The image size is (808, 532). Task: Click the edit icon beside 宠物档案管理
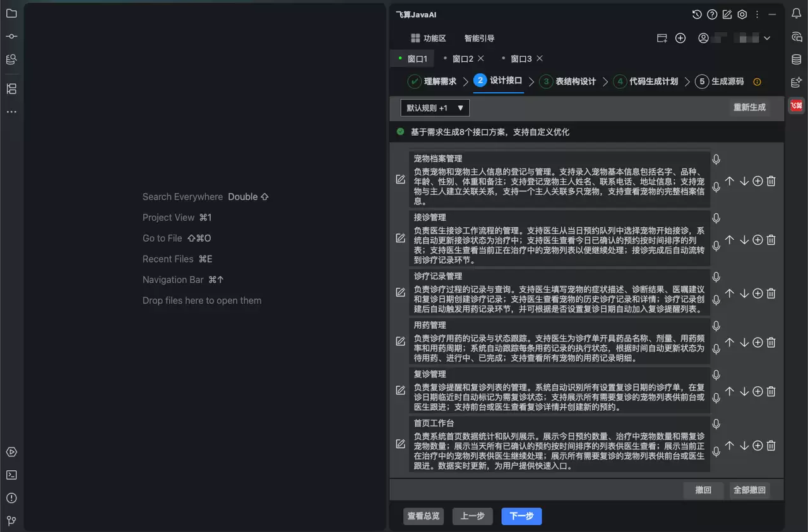[400, 179]
